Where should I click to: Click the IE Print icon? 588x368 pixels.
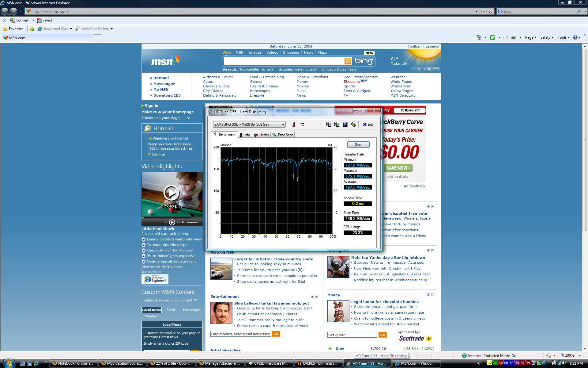[514, 37]
